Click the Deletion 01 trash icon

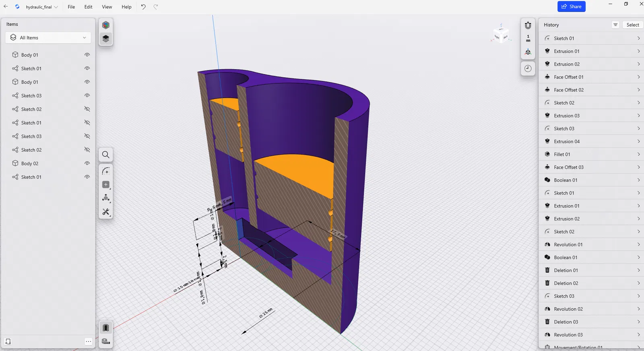coord(547,270)
